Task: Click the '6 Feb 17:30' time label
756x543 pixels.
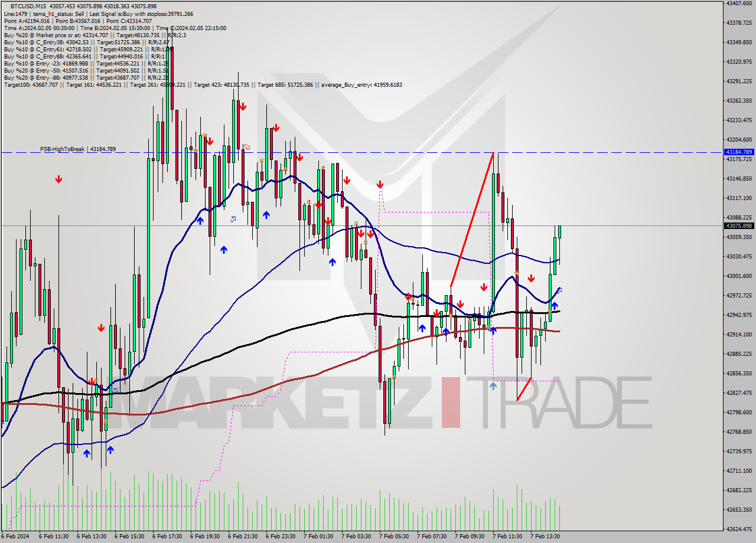Action: pyautogui.click(x=167, y=537)
